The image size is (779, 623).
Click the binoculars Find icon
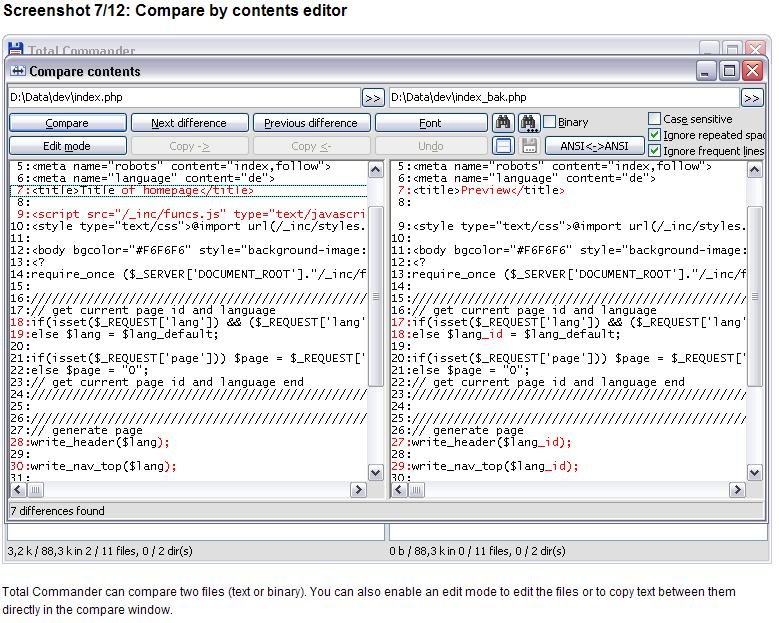coord(503,122)
